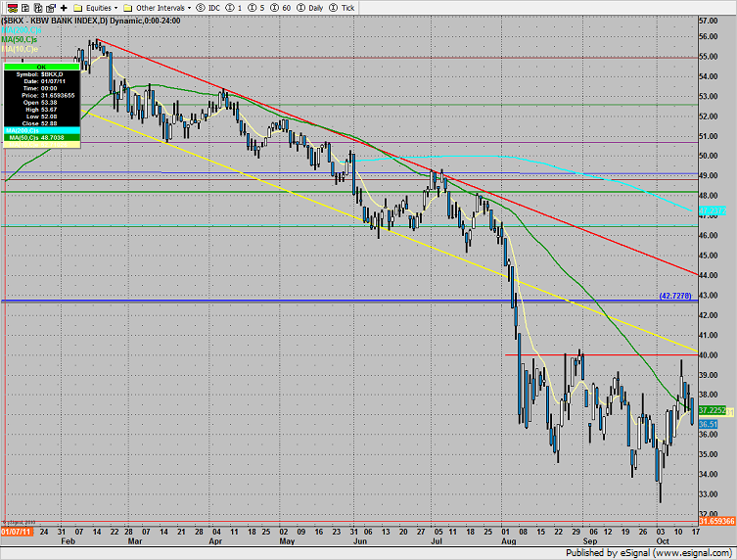
Task: Click the Published by eSignal link
Action: tap(649, 553)
